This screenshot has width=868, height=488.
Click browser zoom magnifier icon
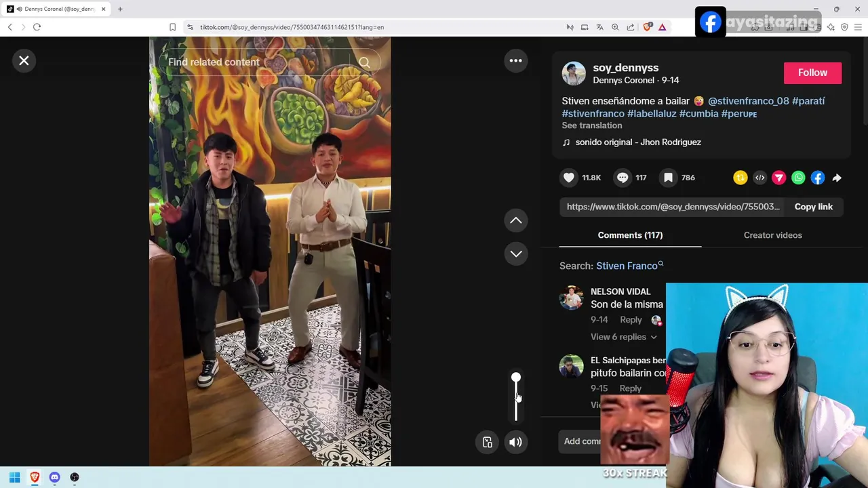(x=615, y=27)
